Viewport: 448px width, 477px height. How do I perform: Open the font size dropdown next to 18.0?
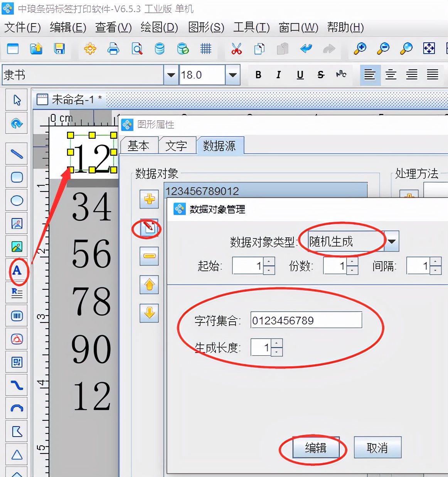232,75
